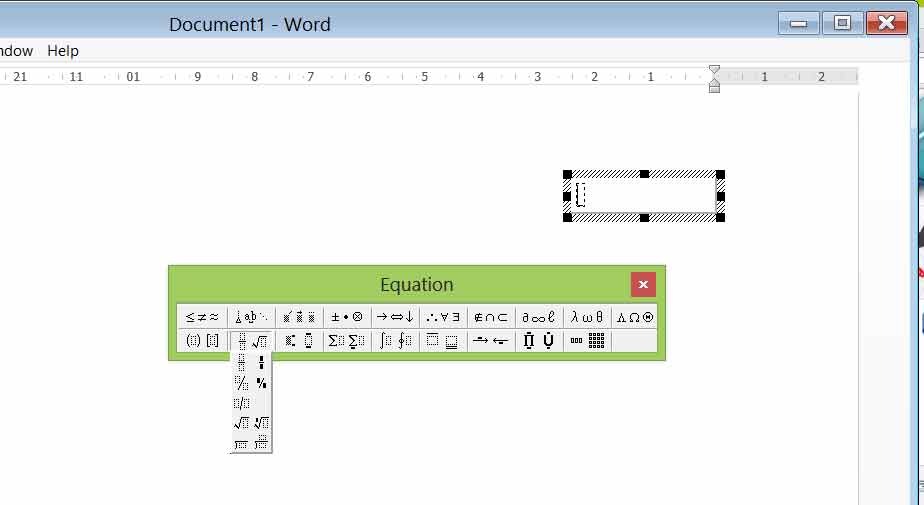The width and height of the screenshot is (924, 505).
Task: Open the set theory symbols palette
Action: pyautogui.click(x=491, y=317)
